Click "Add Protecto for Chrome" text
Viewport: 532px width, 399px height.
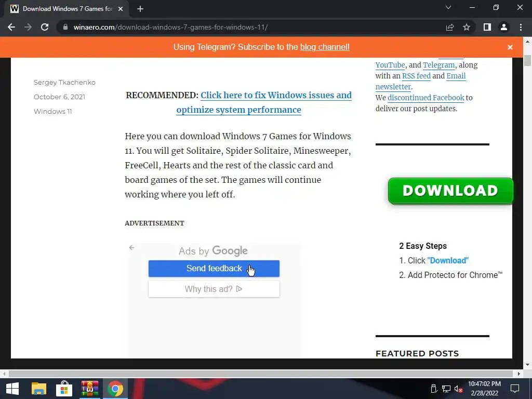click(455, 275)
